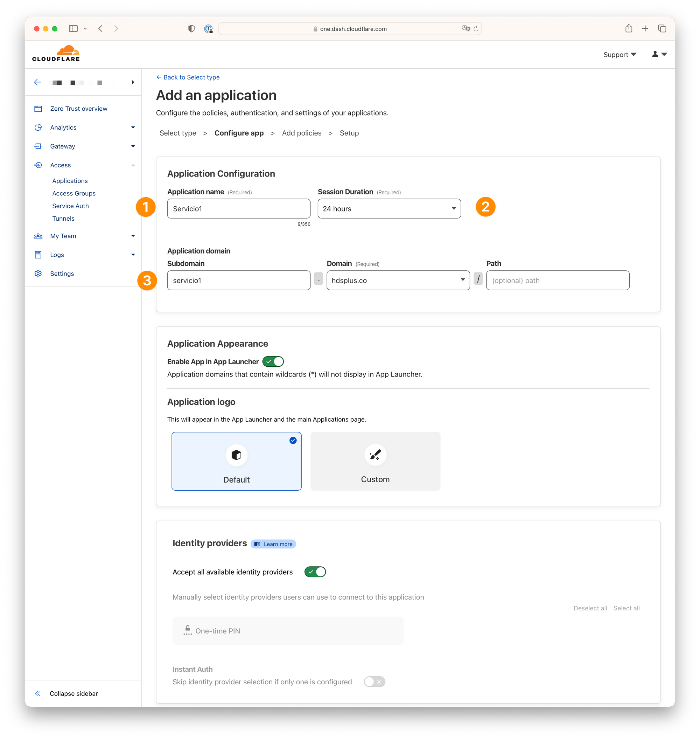Click the My Team people icon
The width and height of the screenshot is (700, 740).
click(x=38, y=236)
